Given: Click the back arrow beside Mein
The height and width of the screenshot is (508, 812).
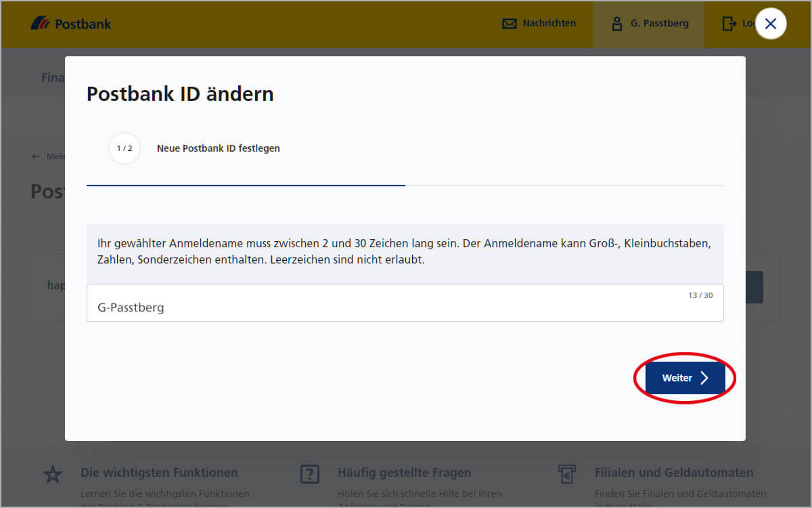Looking at the screenshot, I should pos(36,157).
